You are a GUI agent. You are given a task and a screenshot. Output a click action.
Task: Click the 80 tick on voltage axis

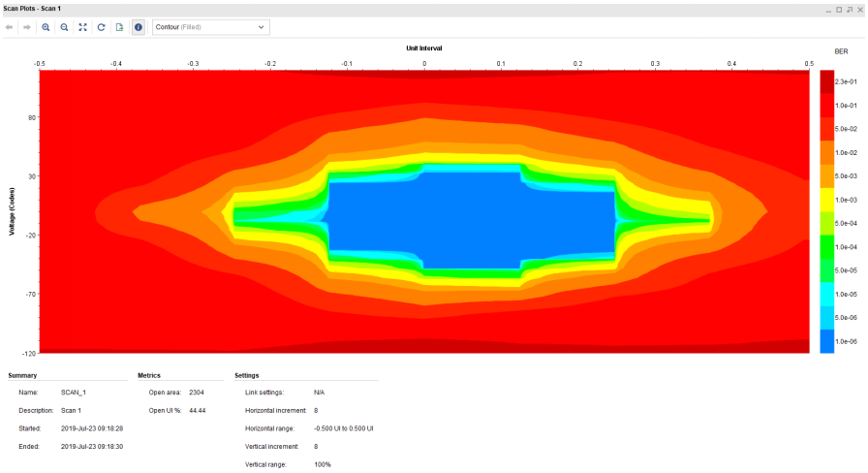[x=32, y=117]
